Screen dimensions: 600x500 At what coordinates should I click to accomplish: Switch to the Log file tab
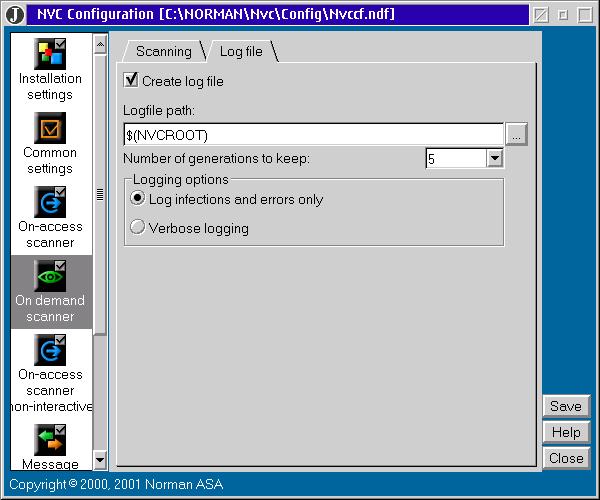[241, 51]
